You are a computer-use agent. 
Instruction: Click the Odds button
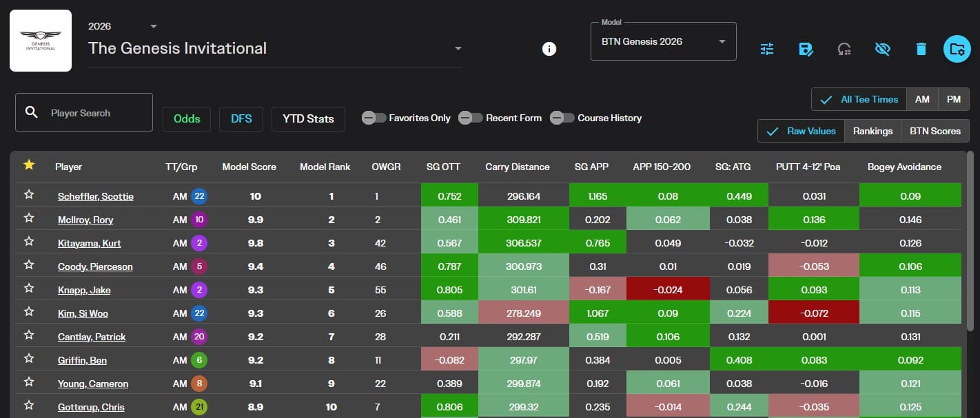click(187, 118)
